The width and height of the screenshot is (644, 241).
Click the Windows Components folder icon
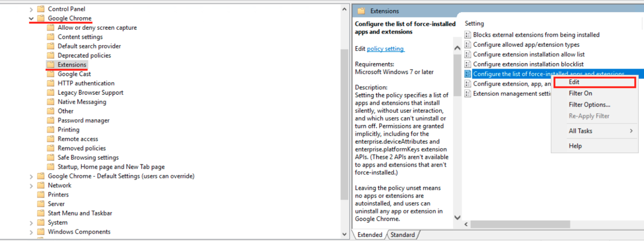click(41, 231)
